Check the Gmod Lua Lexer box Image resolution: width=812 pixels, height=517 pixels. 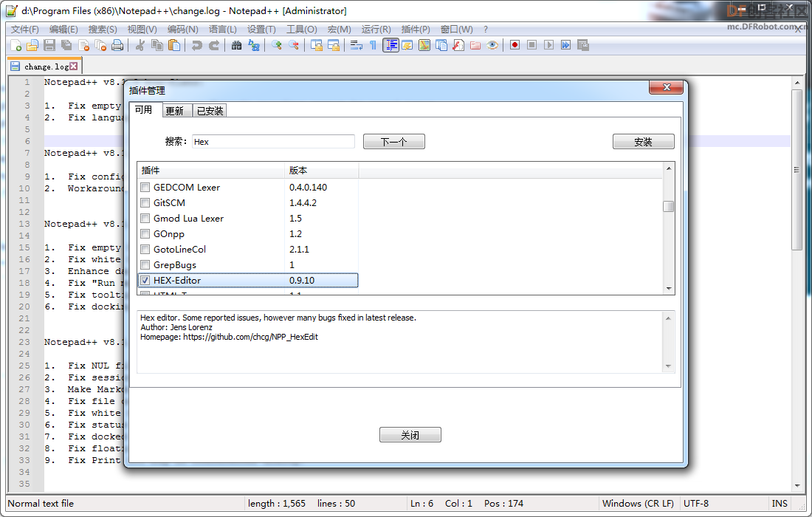(145, 219)
